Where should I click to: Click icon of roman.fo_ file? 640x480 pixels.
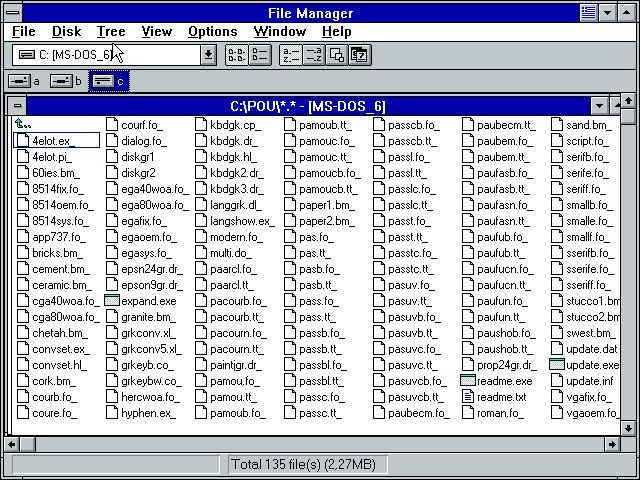pos(468,413)
